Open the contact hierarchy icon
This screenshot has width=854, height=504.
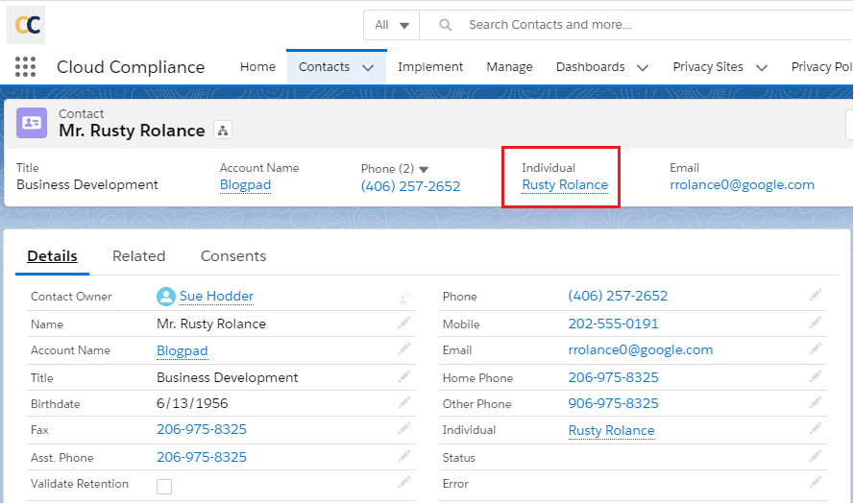tap(222, 131)
